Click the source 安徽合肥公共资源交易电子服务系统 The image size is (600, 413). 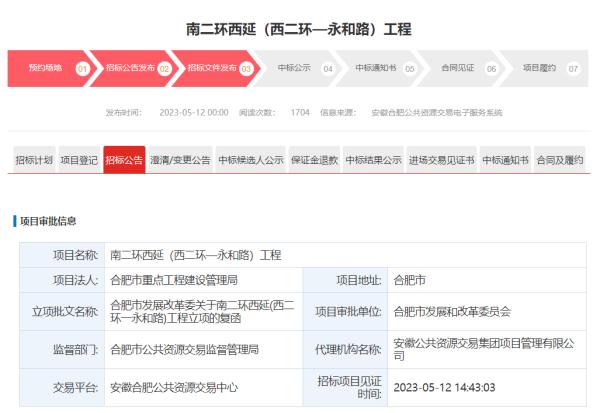pos(437,113)
